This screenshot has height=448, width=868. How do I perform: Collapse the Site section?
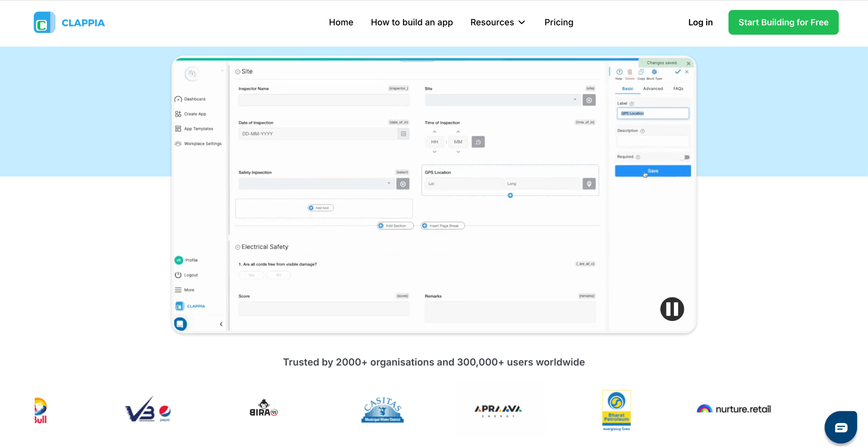(238, 72)
